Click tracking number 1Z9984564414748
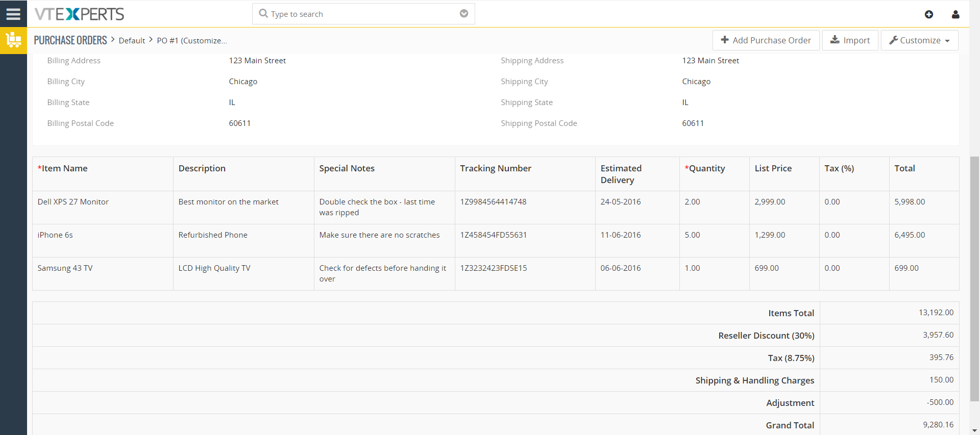 pos(493,202)
